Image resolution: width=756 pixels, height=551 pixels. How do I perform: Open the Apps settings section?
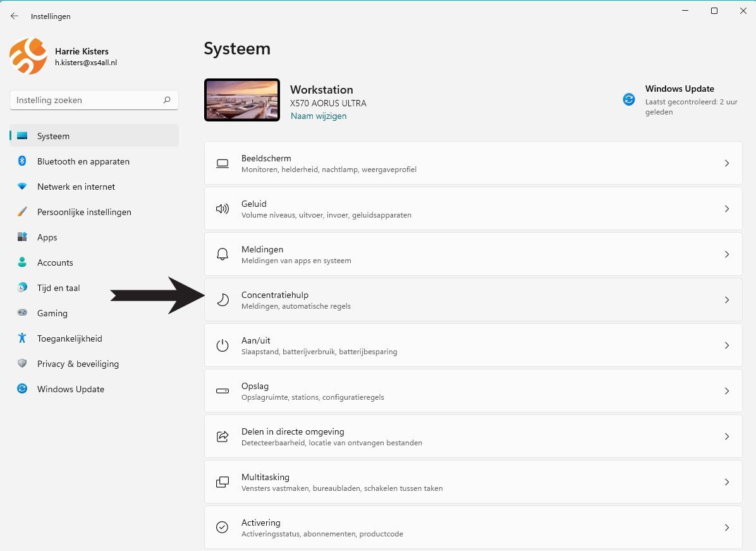point(94,237)
